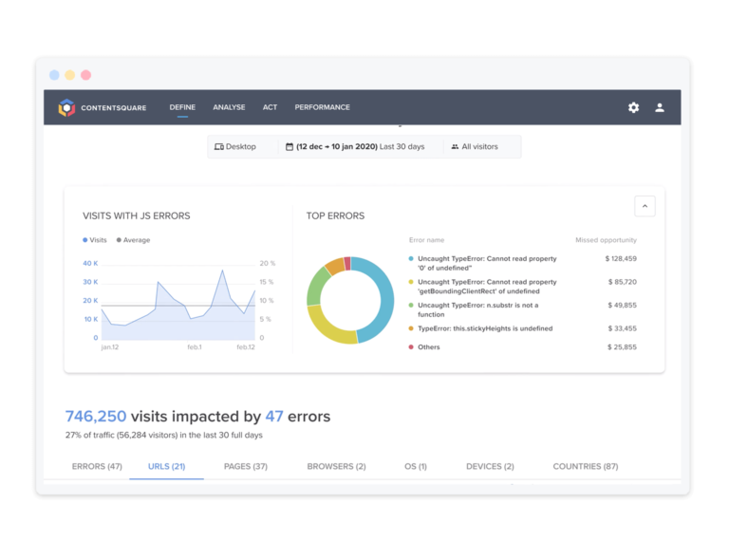Open the user profile icon

660,108
